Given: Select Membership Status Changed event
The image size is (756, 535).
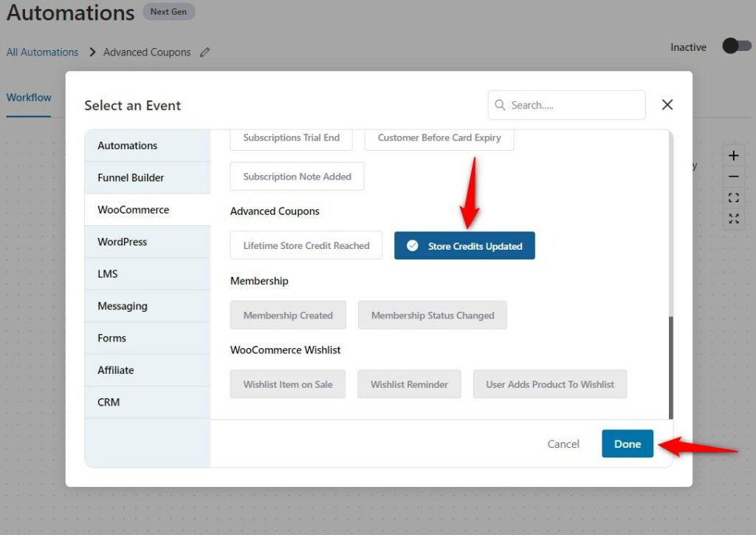Looking at the screenshot, I should tap(433, 315).
